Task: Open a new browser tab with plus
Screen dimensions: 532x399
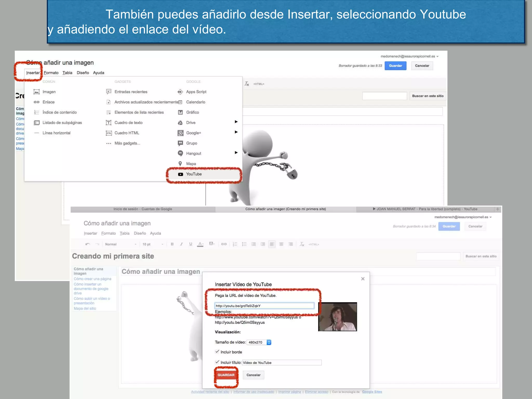Action: tap(498, 209)
